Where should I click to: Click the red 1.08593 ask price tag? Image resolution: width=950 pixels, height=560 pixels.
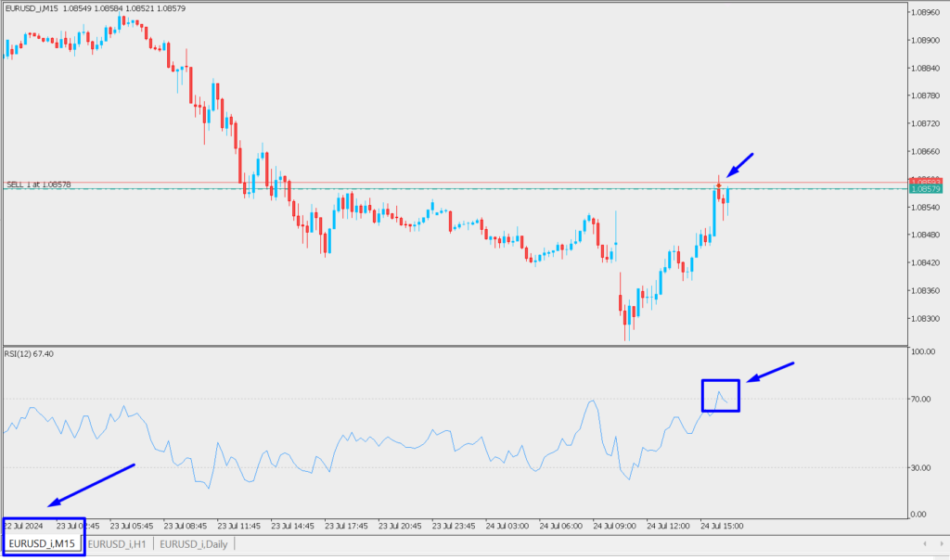[x=925, y=180]
